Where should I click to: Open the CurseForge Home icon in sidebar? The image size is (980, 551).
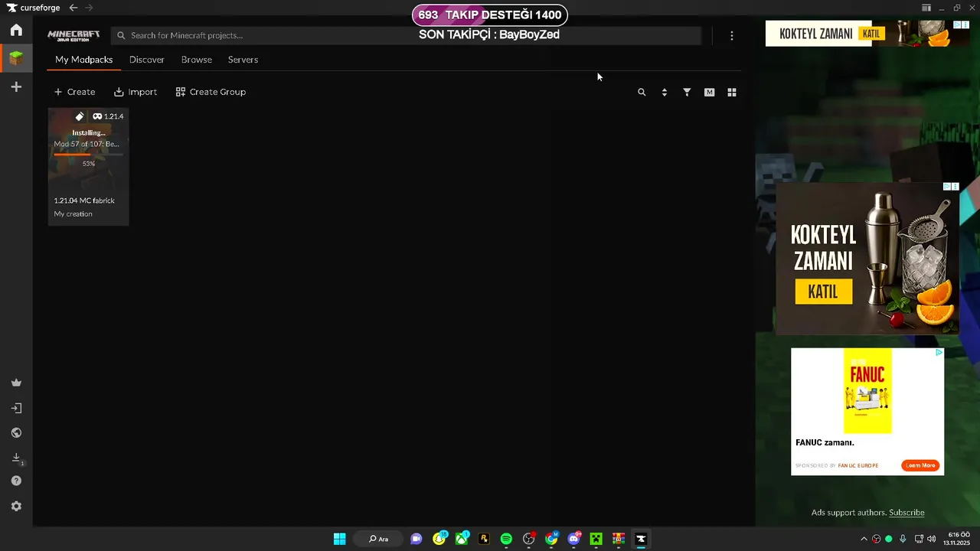click(16, 30)
